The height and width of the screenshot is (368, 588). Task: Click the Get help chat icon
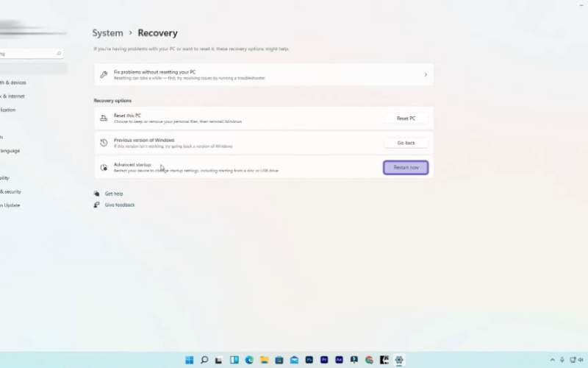97,194
